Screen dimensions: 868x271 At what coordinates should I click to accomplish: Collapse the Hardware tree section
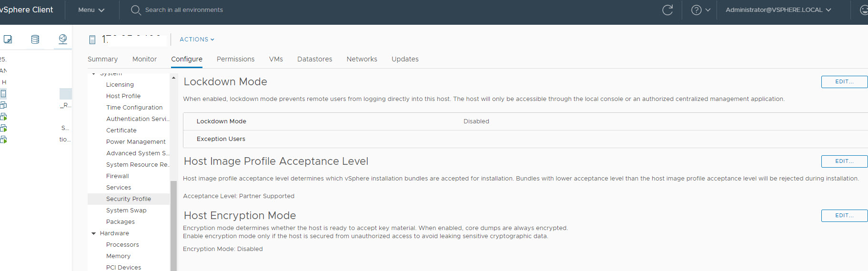point(94,233)
